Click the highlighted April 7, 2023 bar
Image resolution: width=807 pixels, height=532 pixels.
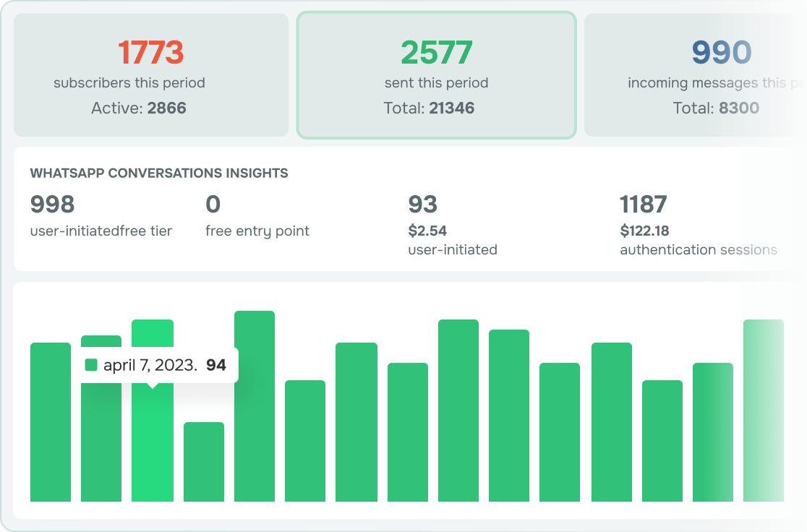pyautogui.click(x=153, y=442)
